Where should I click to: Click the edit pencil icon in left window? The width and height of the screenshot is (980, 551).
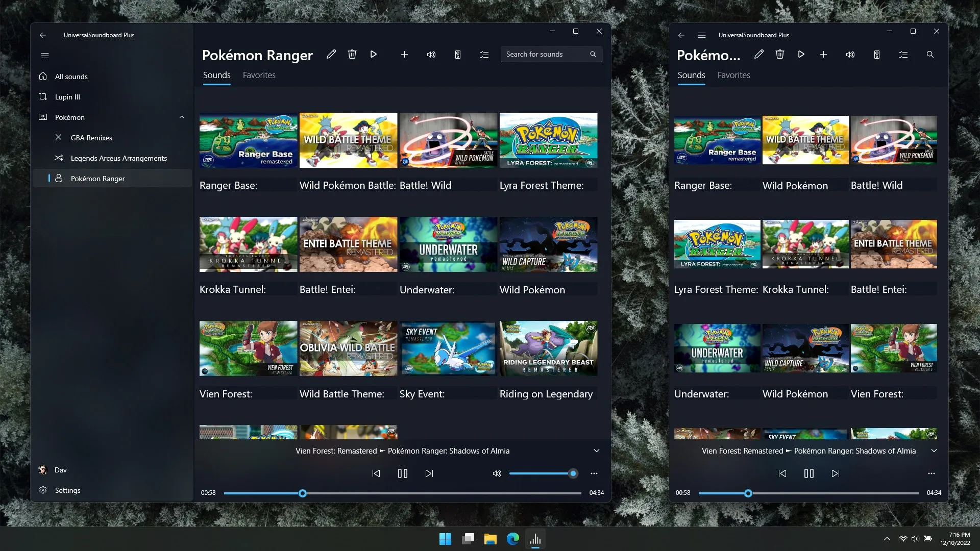tap(331, 54)
